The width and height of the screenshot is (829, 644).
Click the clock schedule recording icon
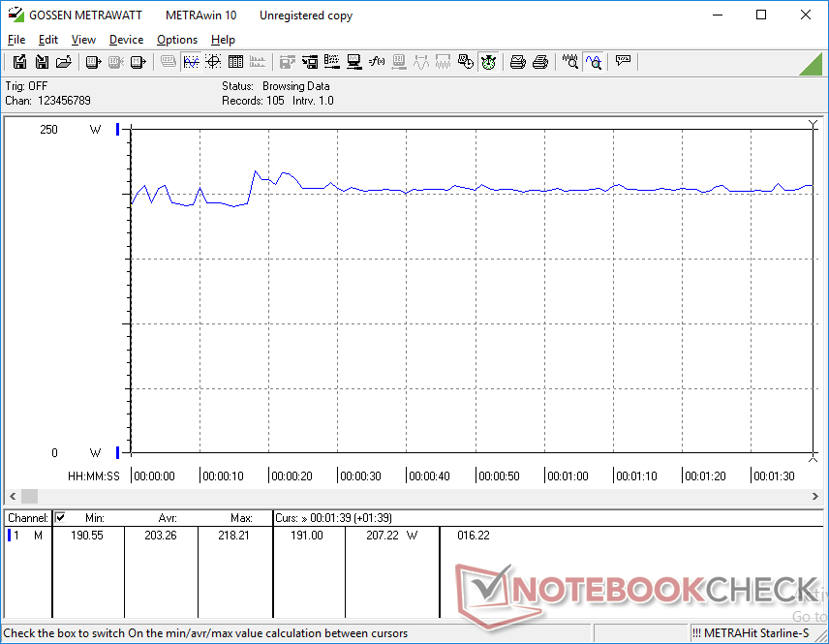point(465,62)
